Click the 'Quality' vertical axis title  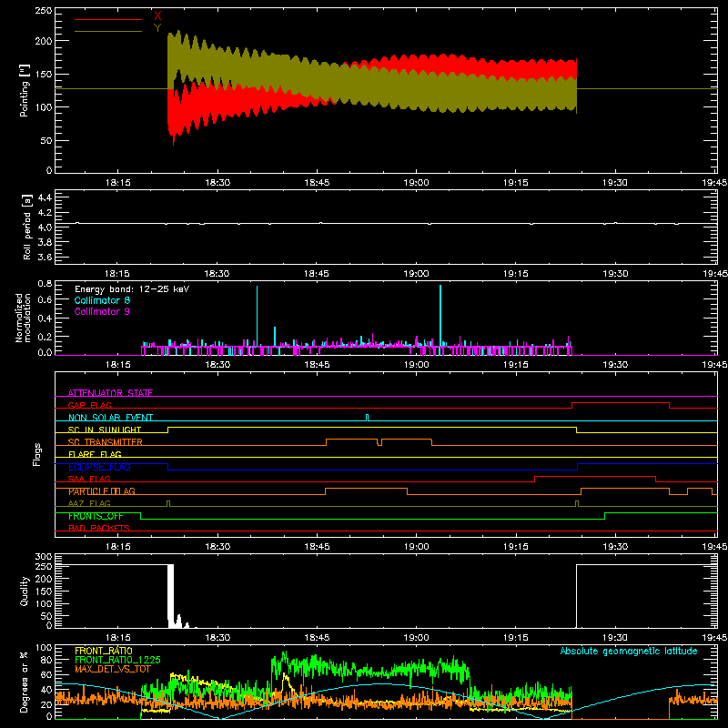(x=25, y=591)
